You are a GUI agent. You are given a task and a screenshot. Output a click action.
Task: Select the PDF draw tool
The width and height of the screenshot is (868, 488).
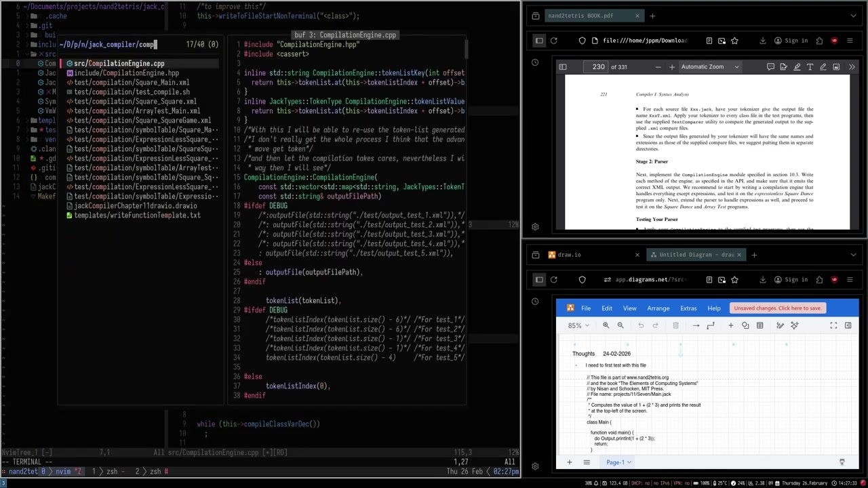tap(823, 67)
